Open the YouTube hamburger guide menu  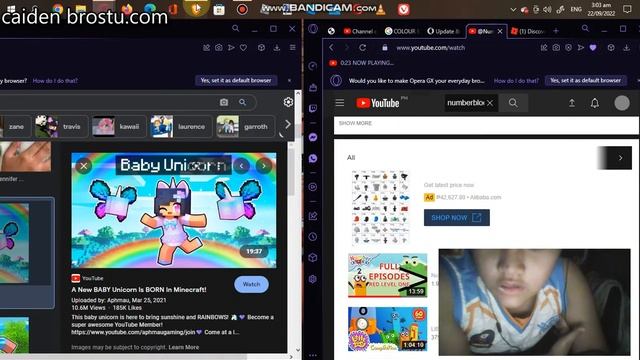(340, 103)
